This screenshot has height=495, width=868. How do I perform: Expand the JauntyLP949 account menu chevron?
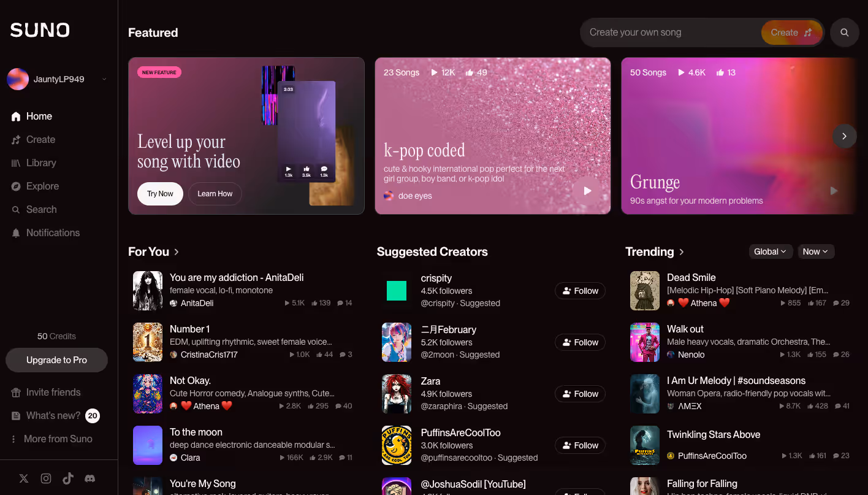click(x=104, y=79)
